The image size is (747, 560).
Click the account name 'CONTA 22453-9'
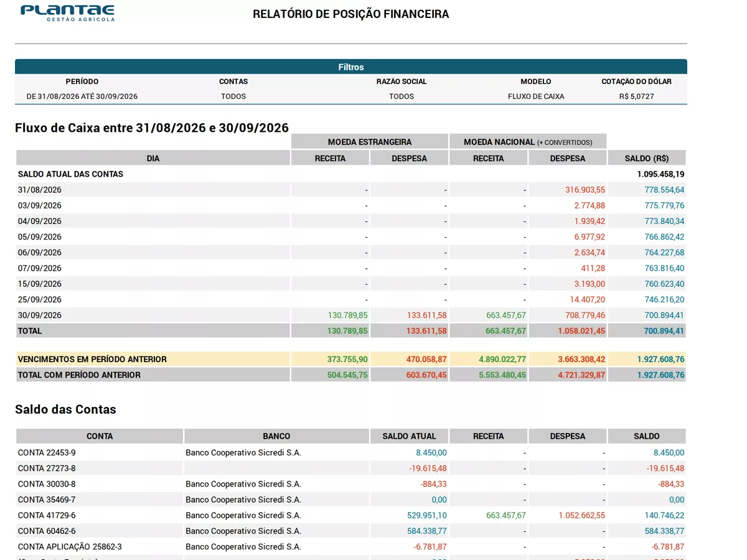47,453
